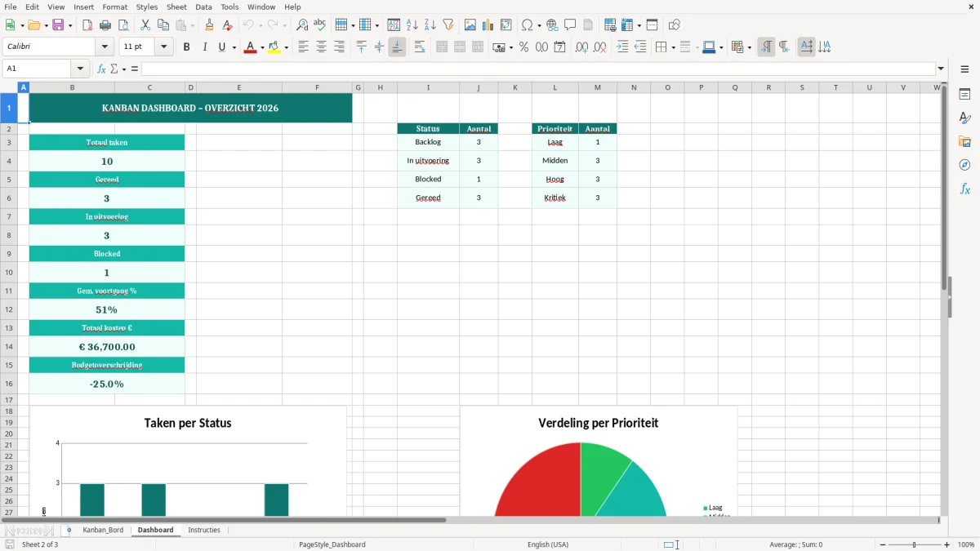The height and width of the screenshot is (551, 980).
Task: Open the Sheet menu
Action: click(x=177, y=7)
